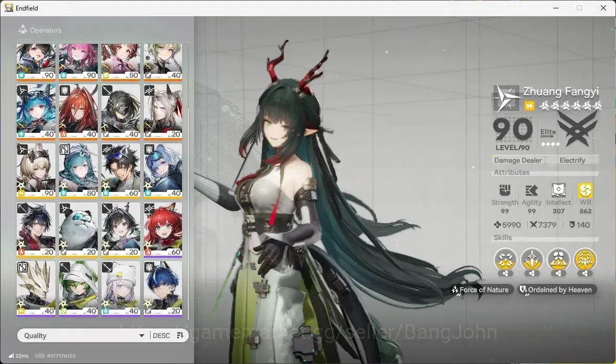Select the sunglasses-wearing operator level 60
This screenshot has height=364, width=616.
tap(121, 170)
